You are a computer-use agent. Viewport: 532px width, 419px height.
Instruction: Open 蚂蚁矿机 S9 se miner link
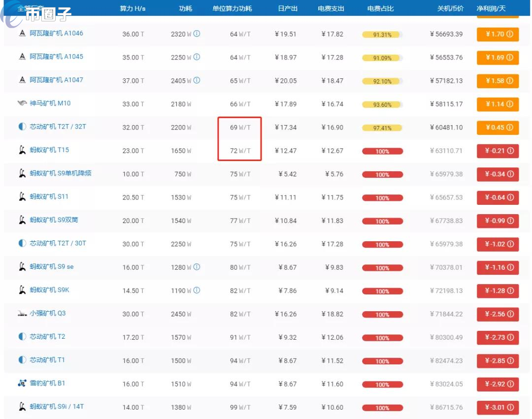click(52, 266)
